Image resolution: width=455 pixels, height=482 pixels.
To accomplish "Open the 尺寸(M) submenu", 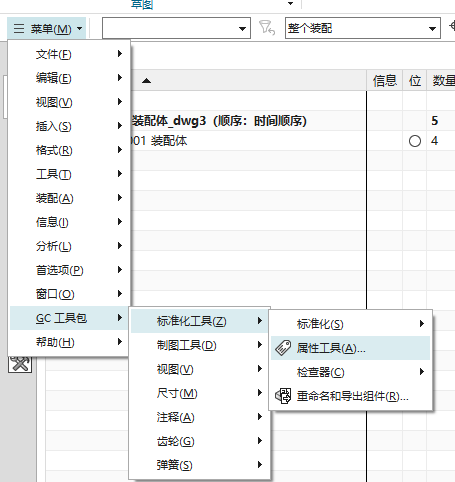I will point(199,393).
